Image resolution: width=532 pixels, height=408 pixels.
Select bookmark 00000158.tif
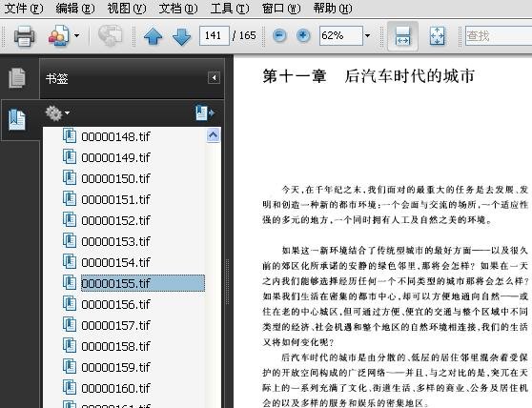pos(115,347)
